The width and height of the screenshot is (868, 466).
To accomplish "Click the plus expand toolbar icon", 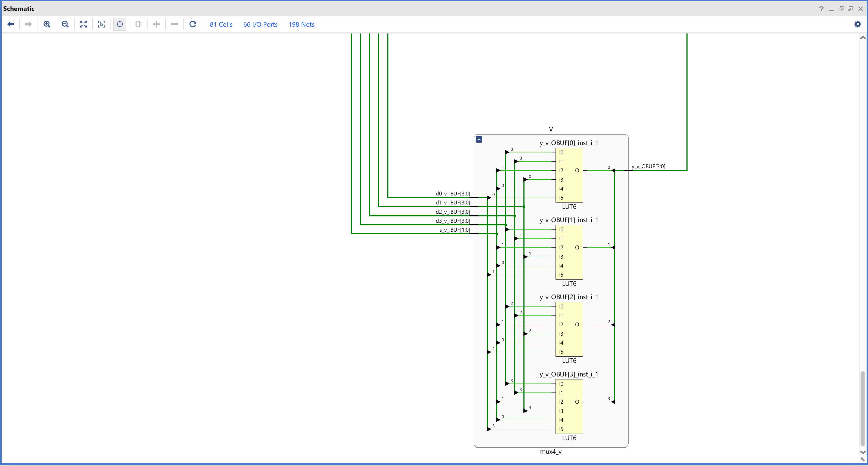I will (x=156, y=24).
